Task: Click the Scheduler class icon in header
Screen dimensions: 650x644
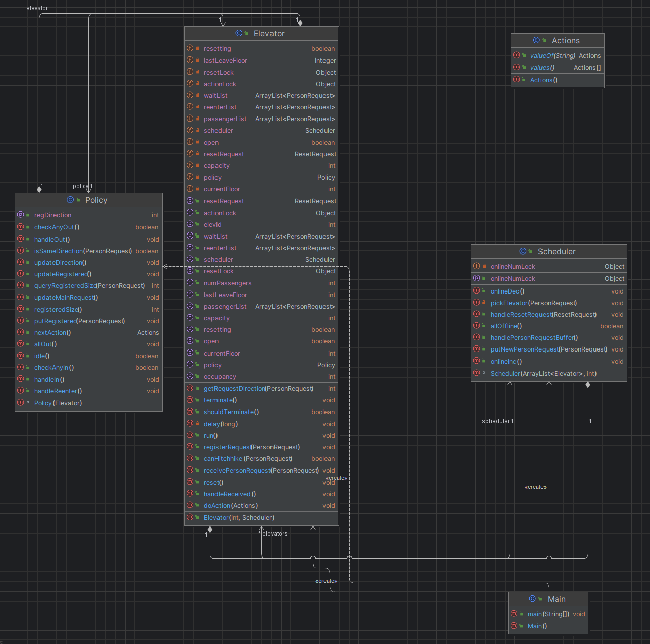Action: [x=523, y=251]
